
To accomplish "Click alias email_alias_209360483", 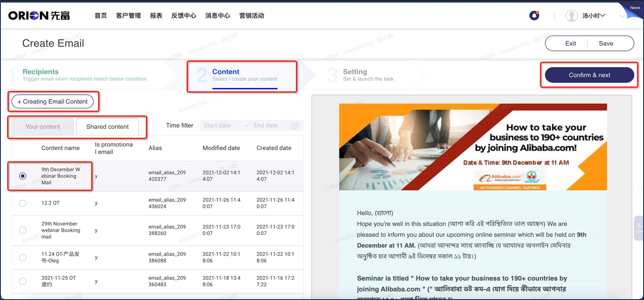I will (167, 281).
